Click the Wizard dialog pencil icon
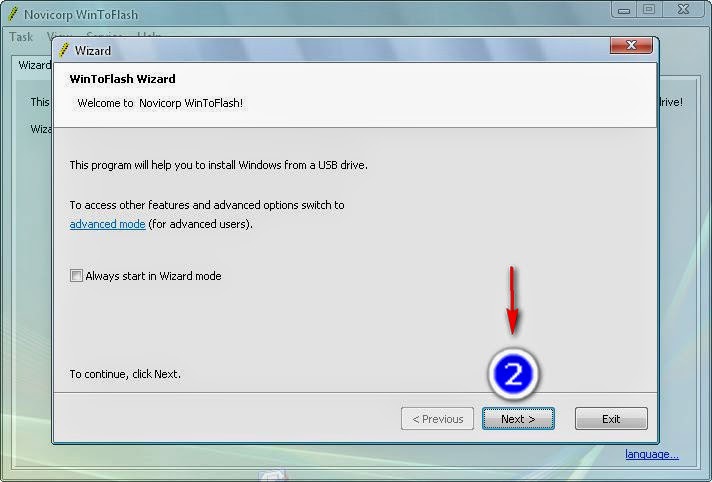 pyautogui.click(x=64, y=50)
